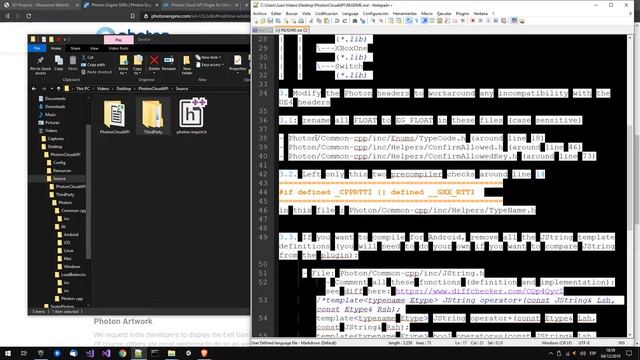Click the Notepad++ Undo toolbar icon
This screenshot has width=640, height=360.
click(x=337, y=21)
